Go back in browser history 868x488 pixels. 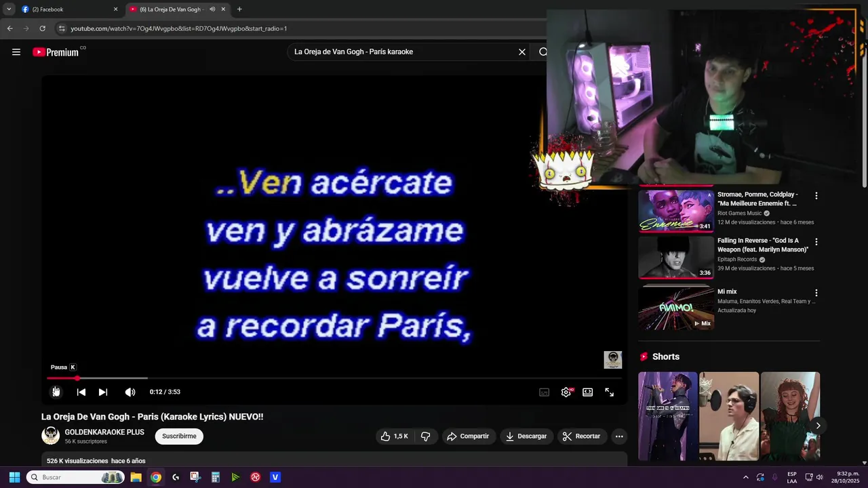pyautogui.click(x=9, y=28)
